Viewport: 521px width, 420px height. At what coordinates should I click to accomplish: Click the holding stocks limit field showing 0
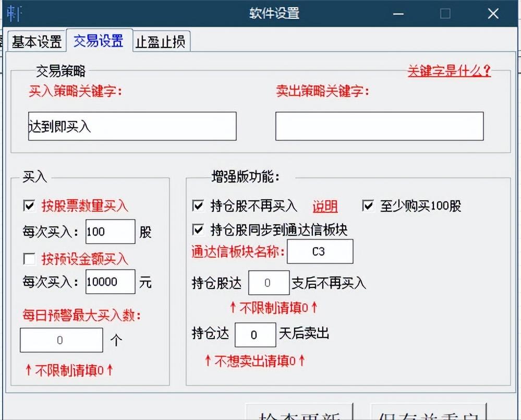click(x=269, y=282)
